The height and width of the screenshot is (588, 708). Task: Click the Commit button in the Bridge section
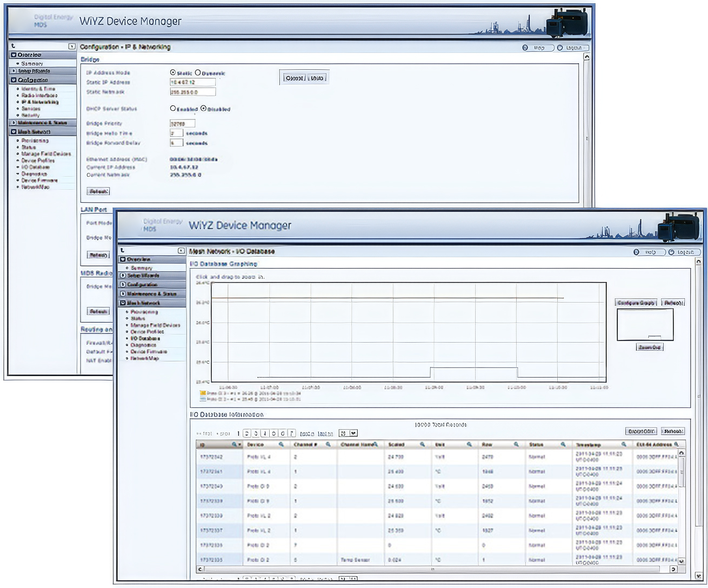(x=295, y=78)
